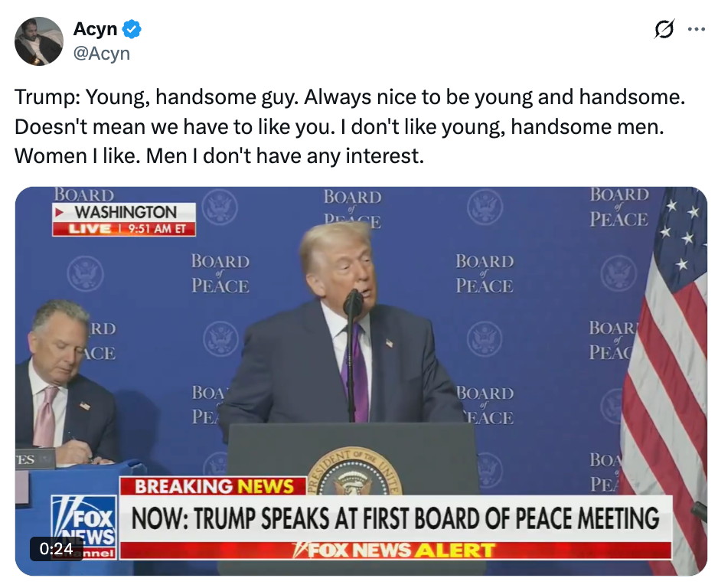Select the tweet text starting with Trump
The image size is (718, 588).
351,126
